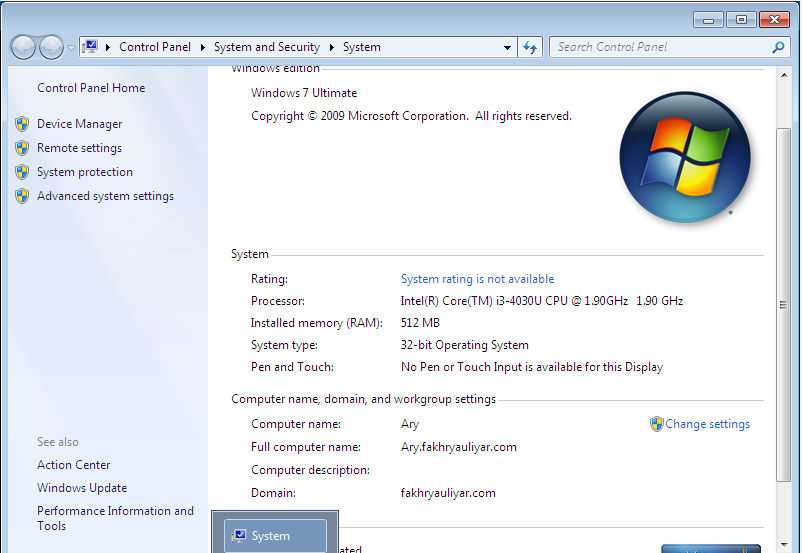This screenshot has height=553, width=802.
Task: Select the System breadcrumb item
Action: click(x=362, y=47)
